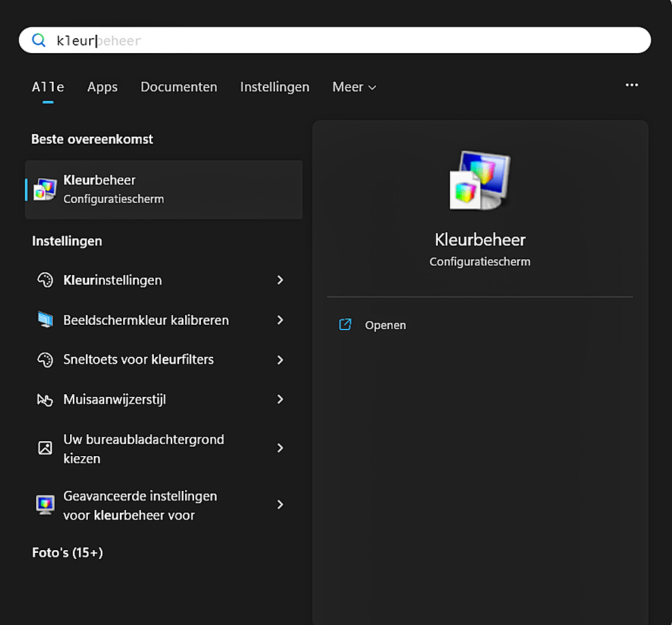Switch to the Documenten tab
This screenshot has width=672, height=625.
pos(178,87)
